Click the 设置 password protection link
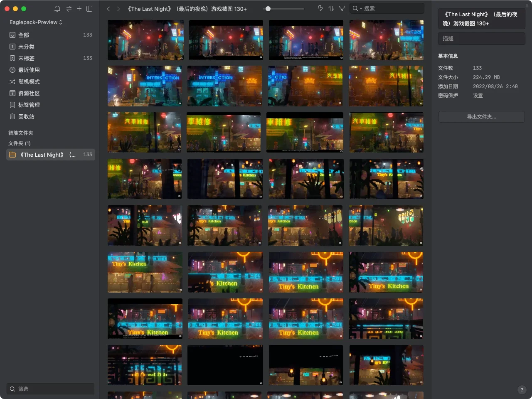Image resolution: width=532 pixels, height=399 pixels. point(478,96)
